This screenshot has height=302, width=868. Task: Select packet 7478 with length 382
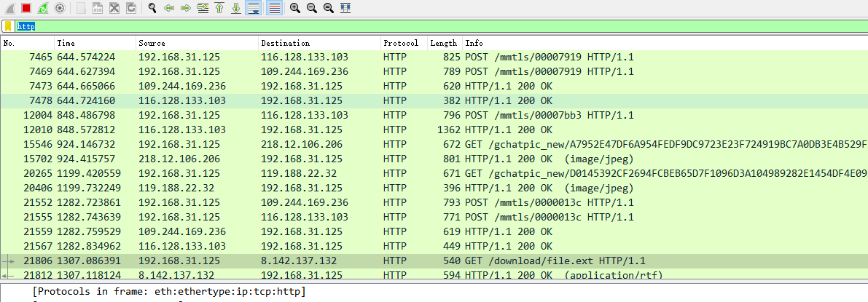(x=434, y=100)
